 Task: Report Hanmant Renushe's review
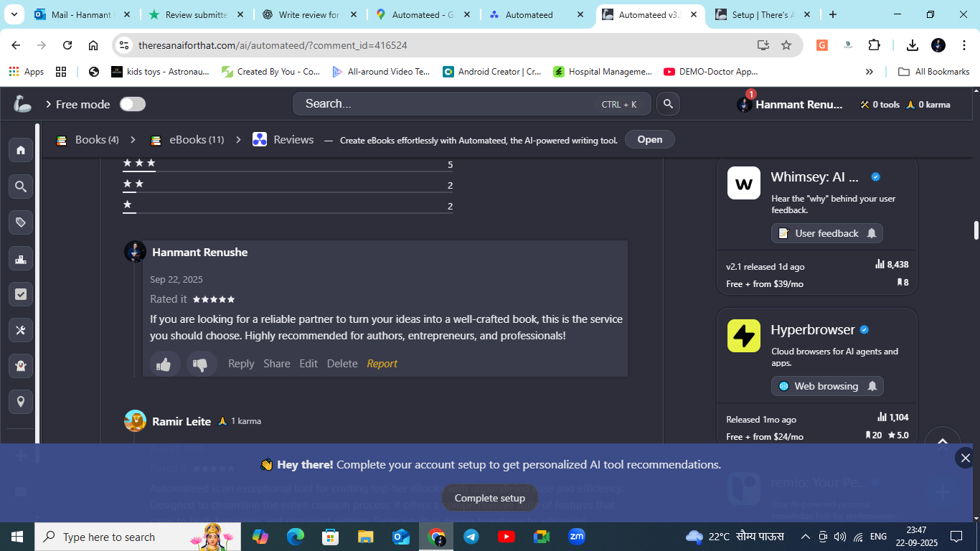[382, 364]
